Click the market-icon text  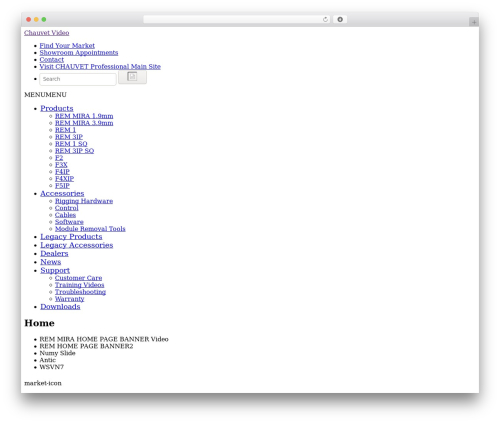coord(43,383)
